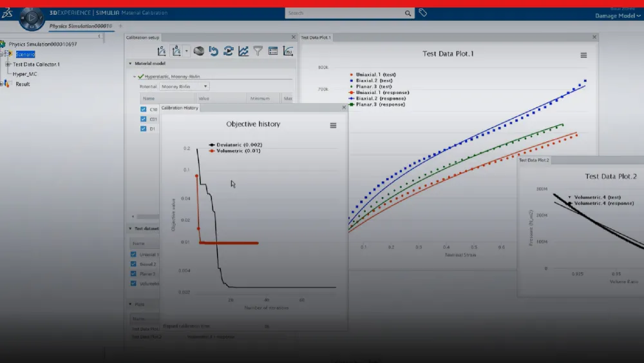This screenshot has width=644, height=363.
Task: Click the Scenario node icon in tree
Action: coord(8,54)
